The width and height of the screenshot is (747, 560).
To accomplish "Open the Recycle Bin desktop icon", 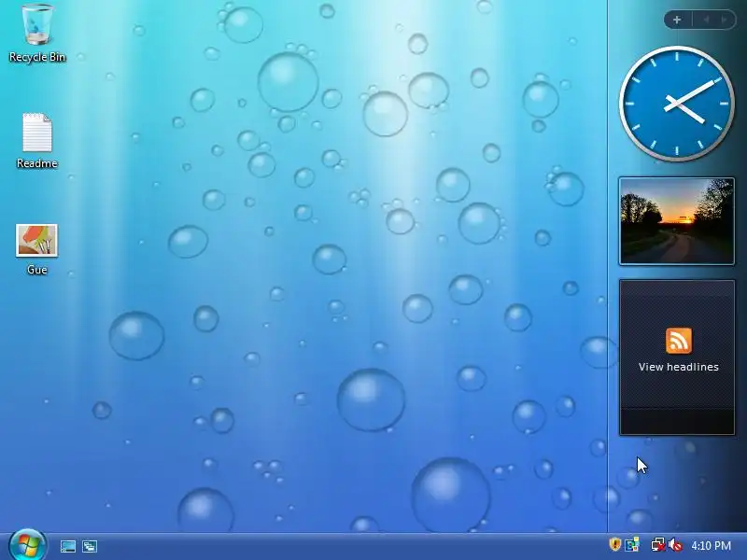I will [37, 34].
